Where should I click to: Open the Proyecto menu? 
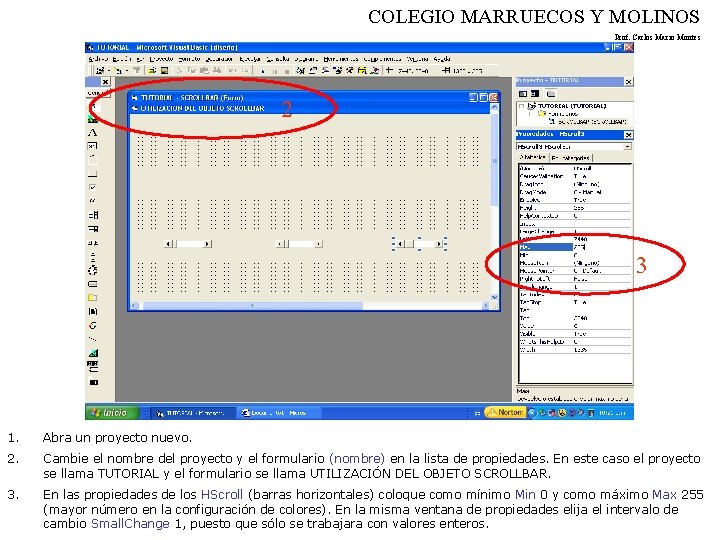161,59
